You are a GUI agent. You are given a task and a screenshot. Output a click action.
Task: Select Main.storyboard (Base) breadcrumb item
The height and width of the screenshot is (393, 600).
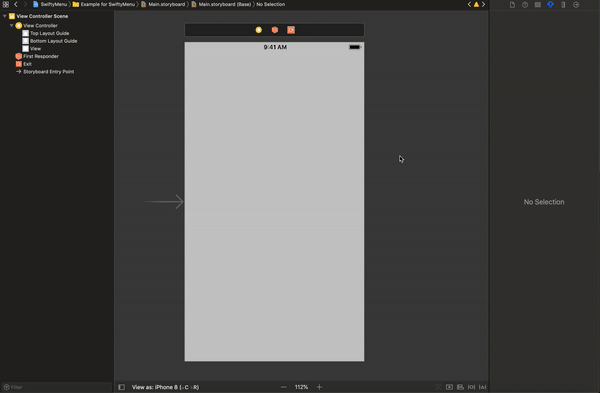[221, 5]
